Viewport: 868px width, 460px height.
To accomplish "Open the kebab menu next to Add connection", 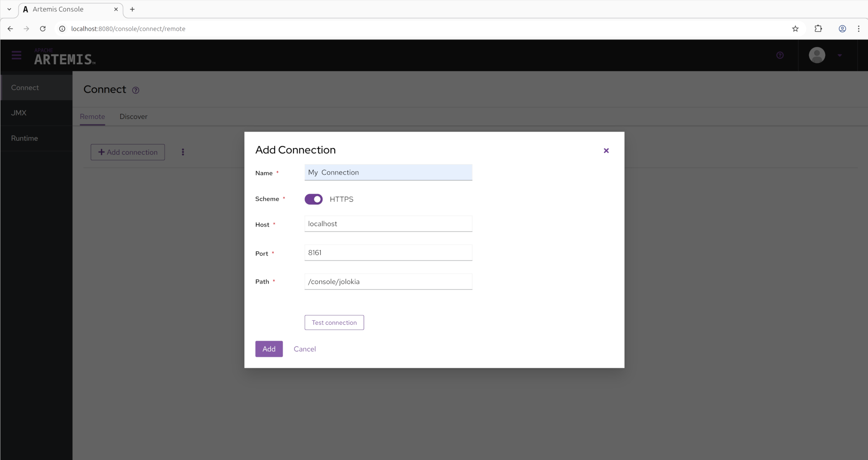I will coord(183,152).
